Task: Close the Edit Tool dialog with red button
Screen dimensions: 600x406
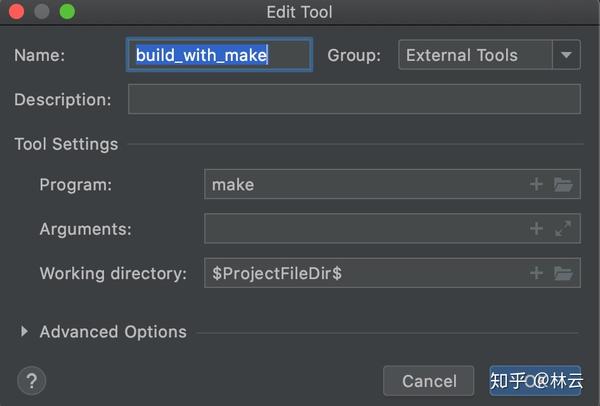Action: pos(20,13)
